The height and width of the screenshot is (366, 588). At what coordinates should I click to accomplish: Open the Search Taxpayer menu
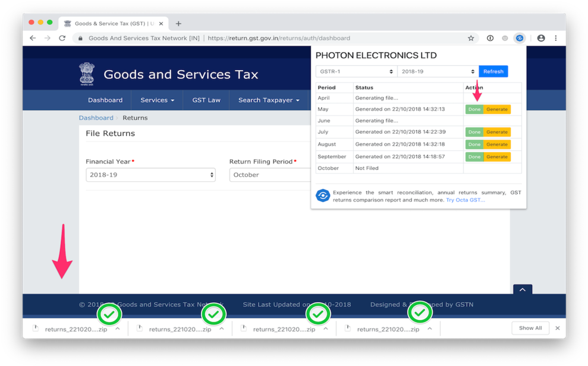point(269,100)
